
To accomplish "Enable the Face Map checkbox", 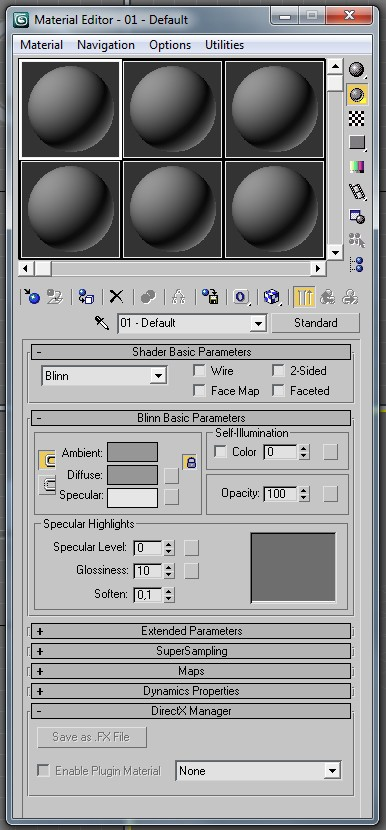I will click(x=200, y=391).
